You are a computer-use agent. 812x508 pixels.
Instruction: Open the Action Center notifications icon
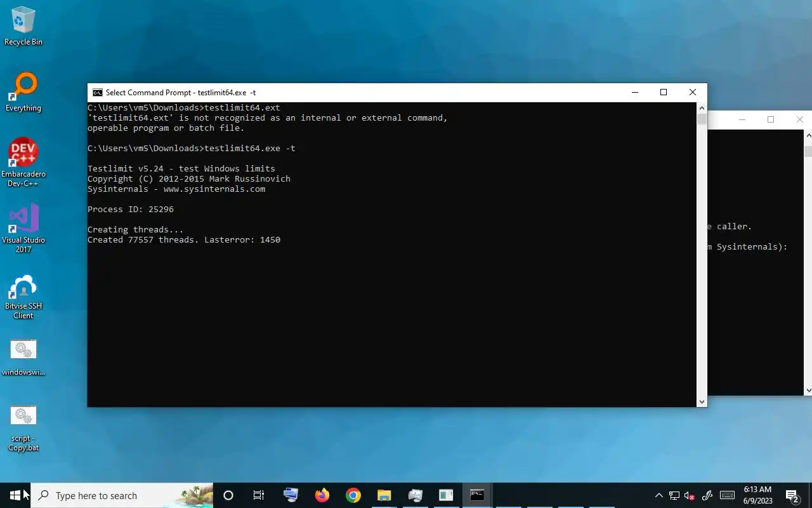792,495
